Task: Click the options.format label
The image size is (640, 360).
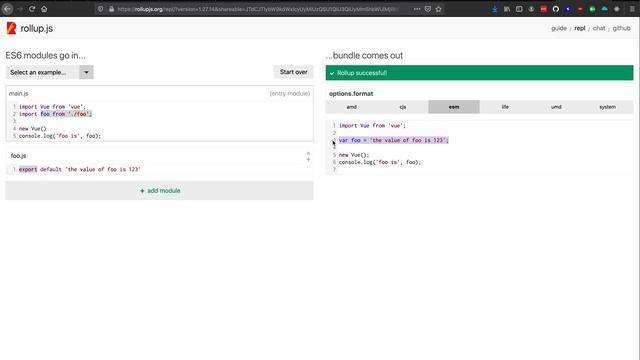Action: 351,93
